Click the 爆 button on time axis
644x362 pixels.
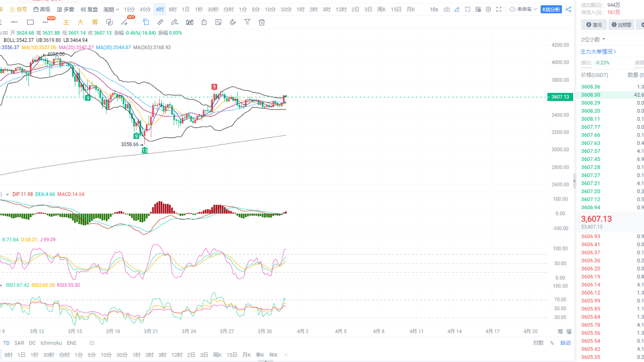pyautogui.click(x=569, y=332)
